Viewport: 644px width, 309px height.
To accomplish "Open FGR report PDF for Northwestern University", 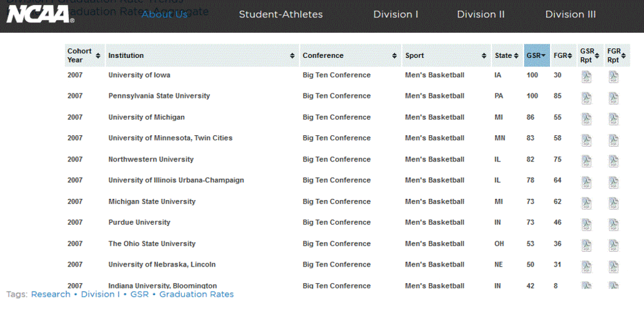I will tap(614, 162).
